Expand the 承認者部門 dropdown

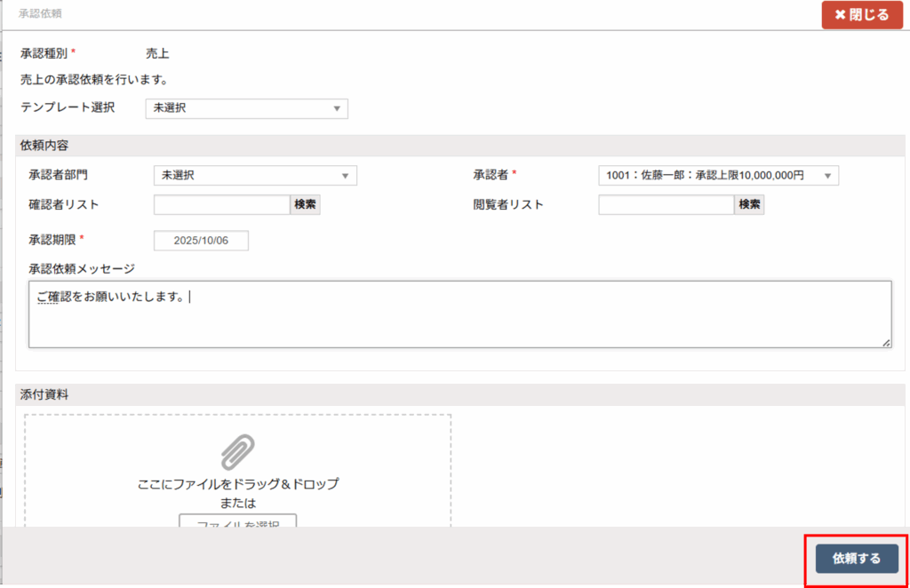(x=255, y=176)
